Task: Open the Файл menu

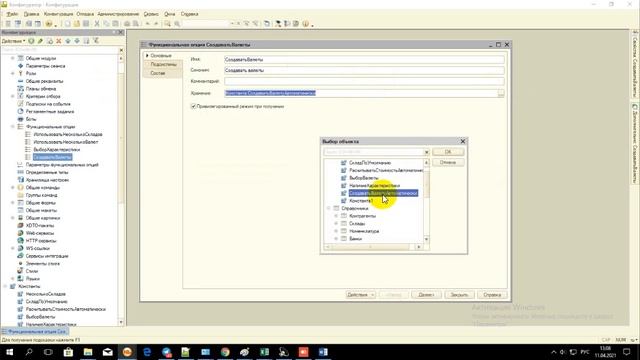Action: tap(12, 14)
